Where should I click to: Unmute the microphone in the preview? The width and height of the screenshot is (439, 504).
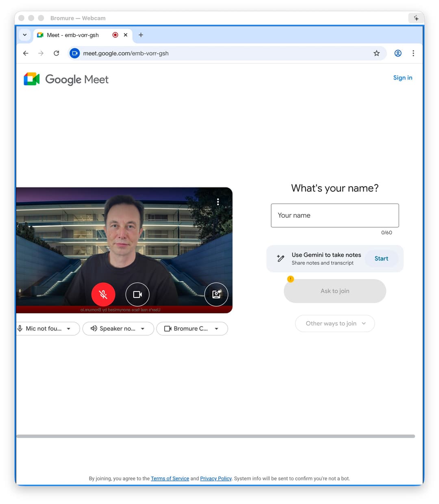click(103, 294)
